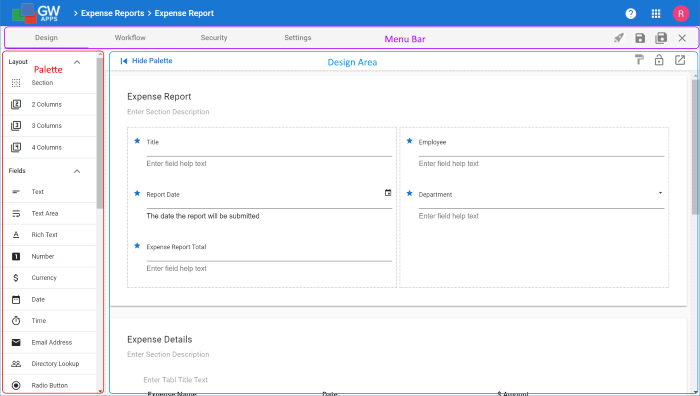Toggle required star on Employee field

pyautogui.click(x=409, y=141)
